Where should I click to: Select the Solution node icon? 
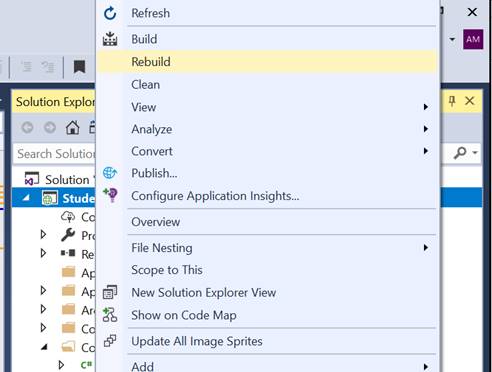pyautogui.click(x=32, y=179)
